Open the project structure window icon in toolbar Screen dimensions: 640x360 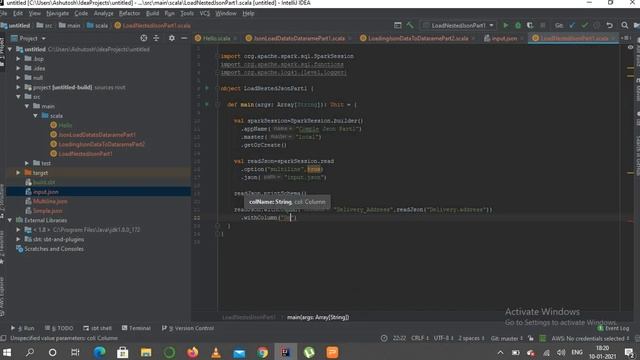click(398, 25)
